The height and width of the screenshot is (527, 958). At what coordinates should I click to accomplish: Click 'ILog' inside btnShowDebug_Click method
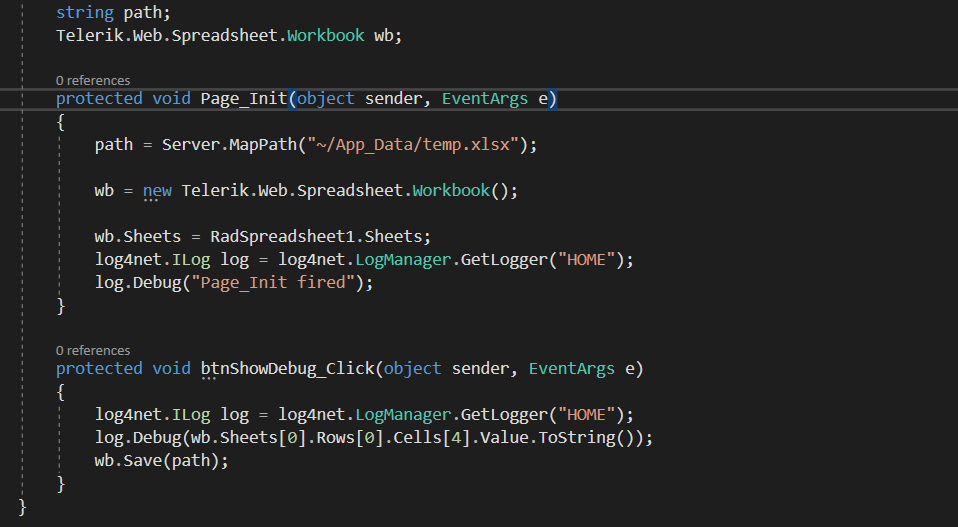tap(191, 415)
